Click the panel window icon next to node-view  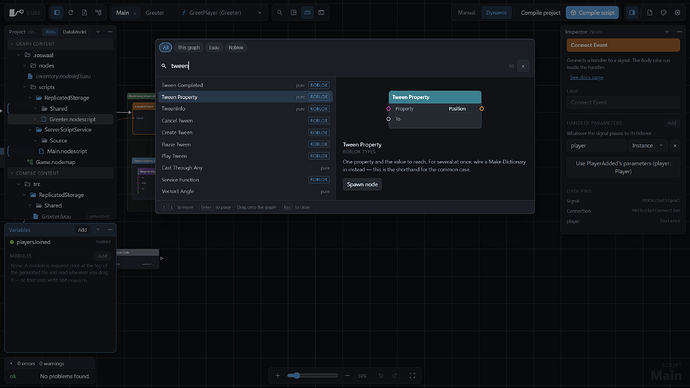(x=321, y=13)
